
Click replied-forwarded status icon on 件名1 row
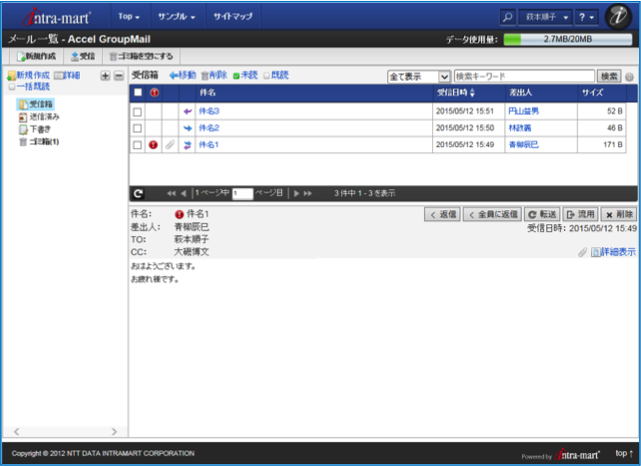pyautogui.click(x=187, y=145)
